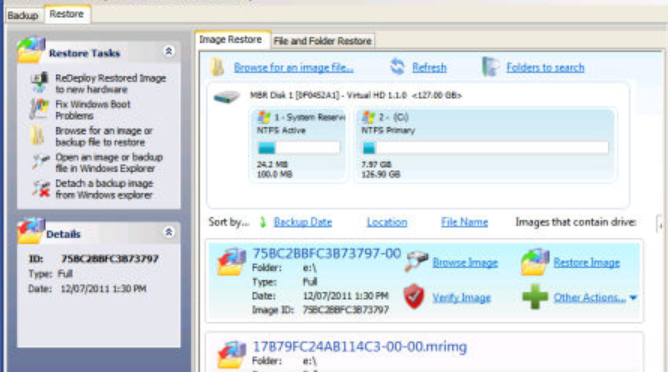Viewport: 668px width, 372px height.
Task: Open ReDeploy Restored Image to new hardware
Action: pos(110,84)
